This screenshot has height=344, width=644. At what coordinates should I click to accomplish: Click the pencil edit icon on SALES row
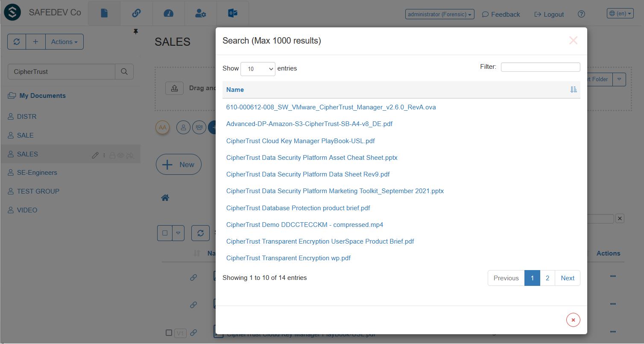tap(95, 156)
